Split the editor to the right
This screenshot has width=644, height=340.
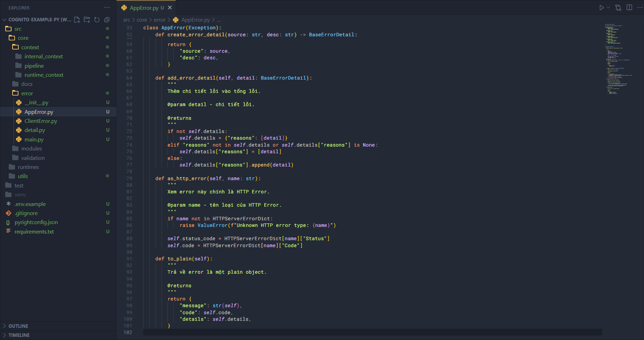click(x=629, y=8)
